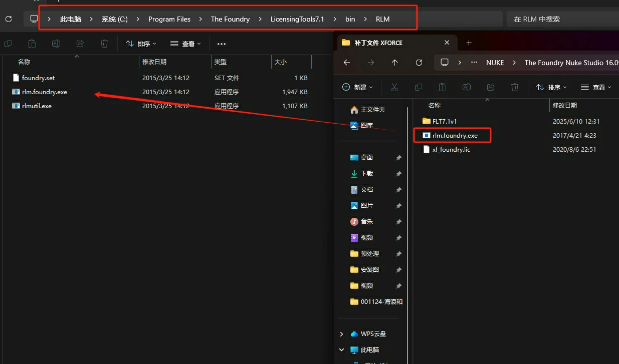Unpin 文档 from the sidebar
This screenshot has width=619, height=364.
coord(398,190)
